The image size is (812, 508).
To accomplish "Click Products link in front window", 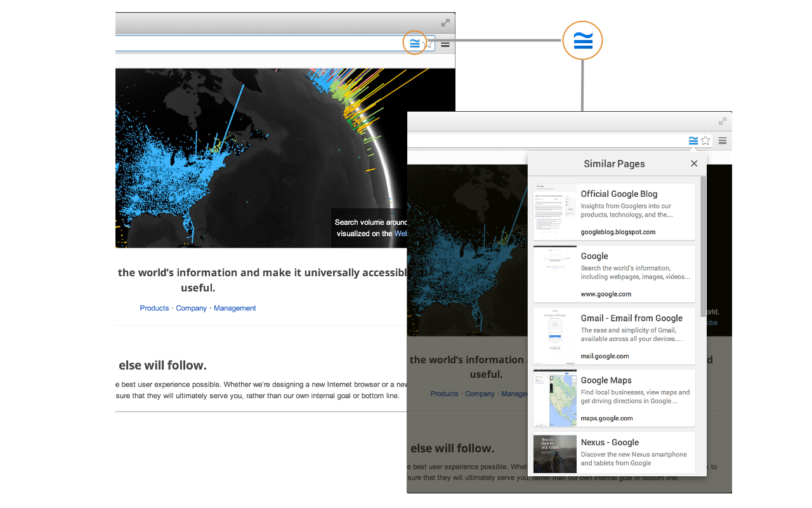I will point(444,394).
